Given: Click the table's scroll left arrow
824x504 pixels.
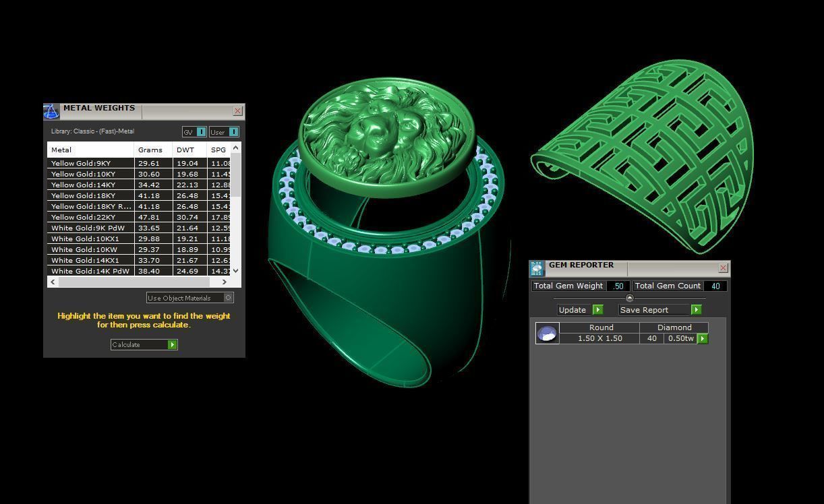Looking at the screenshot, I should pyautogui.click(x=53, y=282).
